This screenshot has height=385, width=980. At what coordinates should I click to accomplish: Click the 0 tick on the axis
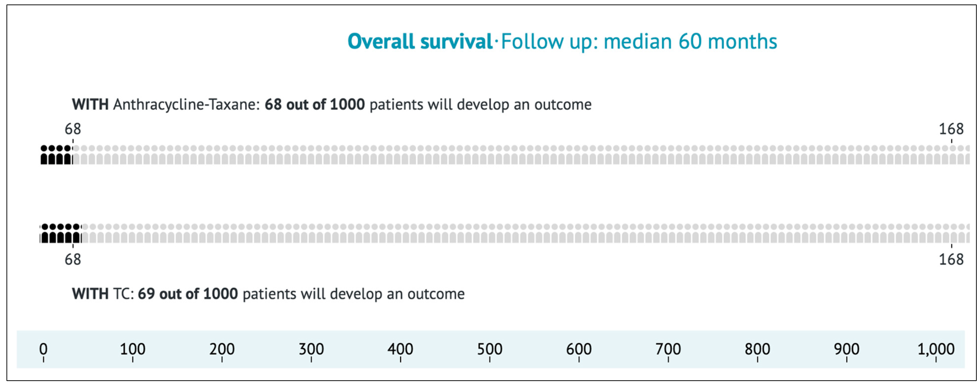coord(43,349)
